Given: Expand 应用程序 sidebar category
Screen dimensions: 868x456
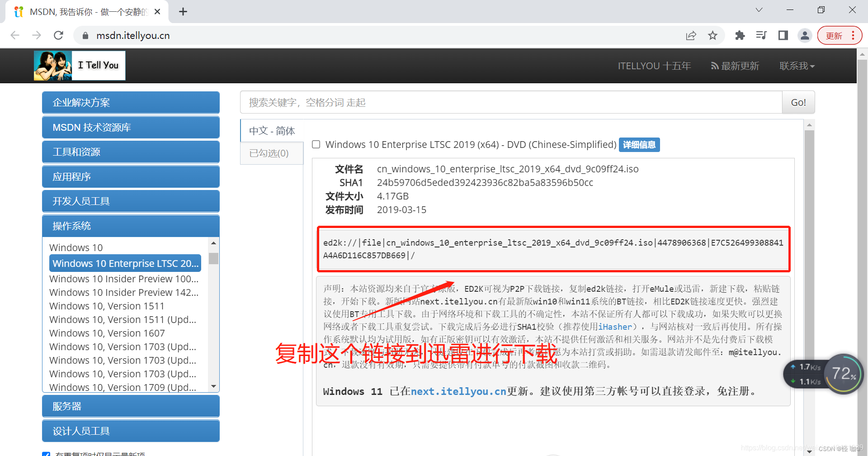Looking at the screenshot, I should point(131,177).
